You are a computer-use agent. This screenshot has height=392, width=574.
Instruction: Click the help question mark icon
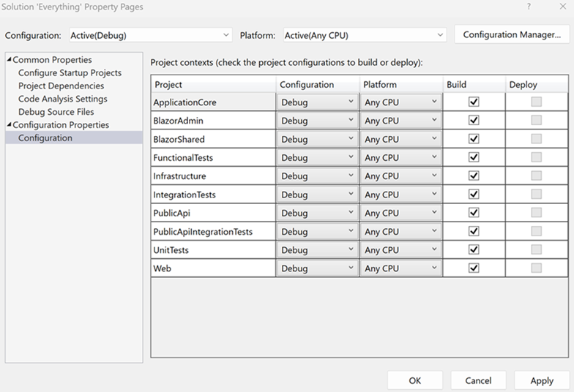pyautogui.click(x=529, y=7)
